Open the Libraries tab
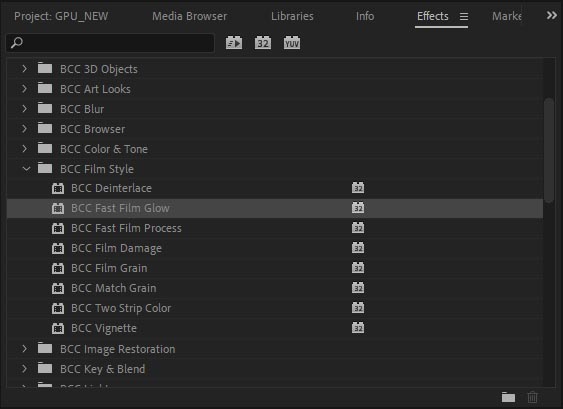Screen dimensions: 563x409 tap(292, 16)
